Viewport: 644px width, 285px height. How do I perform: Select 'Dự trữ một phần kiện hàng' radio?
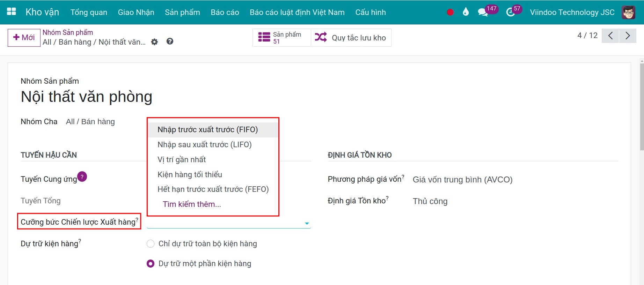(x=151, y=263)
